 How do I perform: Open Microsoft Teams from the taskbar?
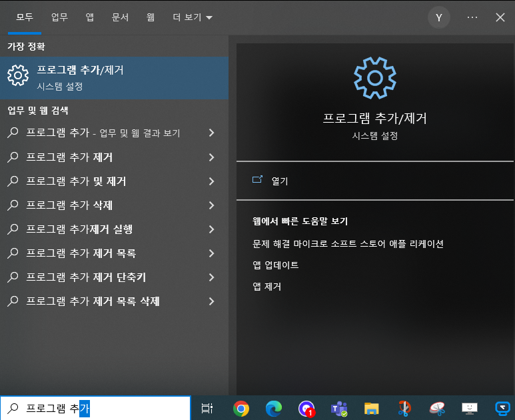(339, 409)
